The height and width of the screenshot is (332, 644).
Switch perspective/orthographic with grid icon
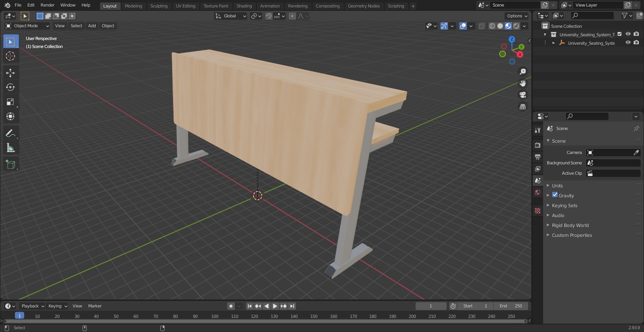[x=522, y=107]
